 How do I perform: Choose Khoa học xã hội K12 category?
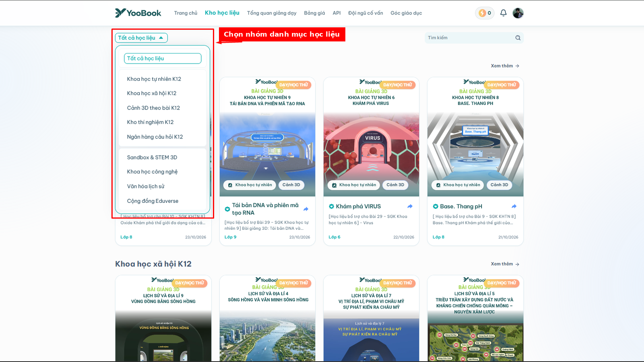(152, 93)
